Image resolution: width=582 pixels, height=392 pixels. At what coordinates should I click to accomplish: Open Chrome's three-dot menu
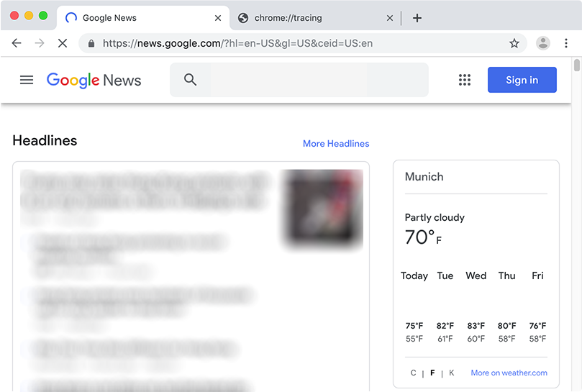[x=566, y=43]
